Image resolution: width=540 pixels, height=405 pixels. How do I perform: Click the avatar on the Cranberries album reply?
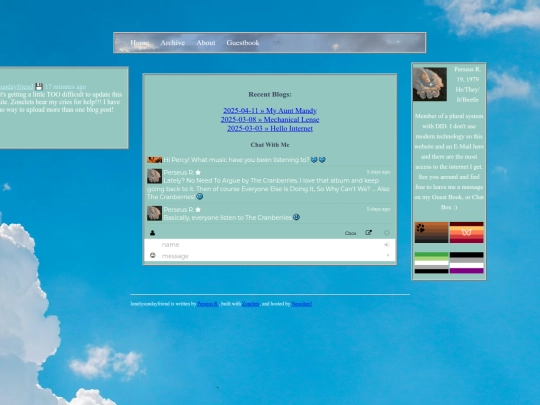tap(154, 176)
